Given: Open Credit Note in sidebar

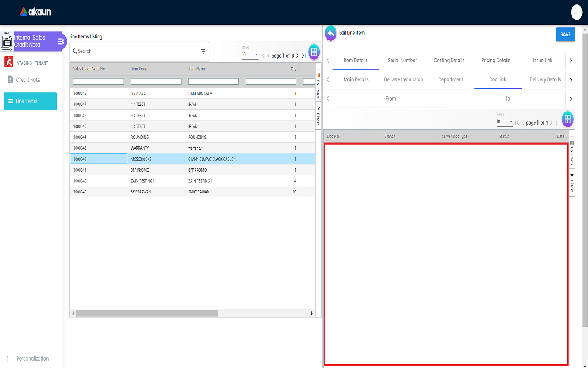Looking at the screenshot, I should tap(28, 80).
